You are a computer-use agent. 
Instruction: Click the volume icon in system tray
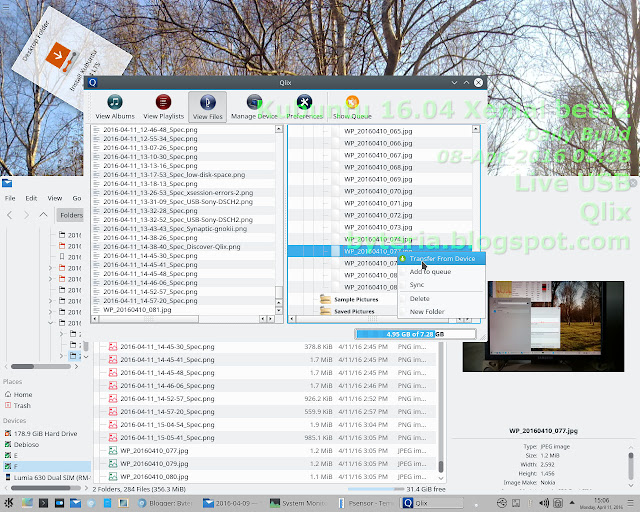(x=544, y=503)
